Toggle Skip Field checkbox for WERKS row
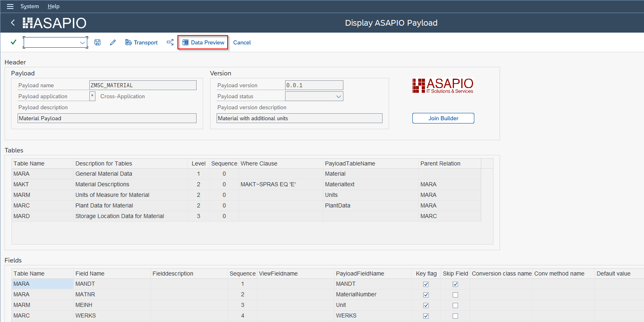This screenshot has width=644, height=322. coord(455,316)
